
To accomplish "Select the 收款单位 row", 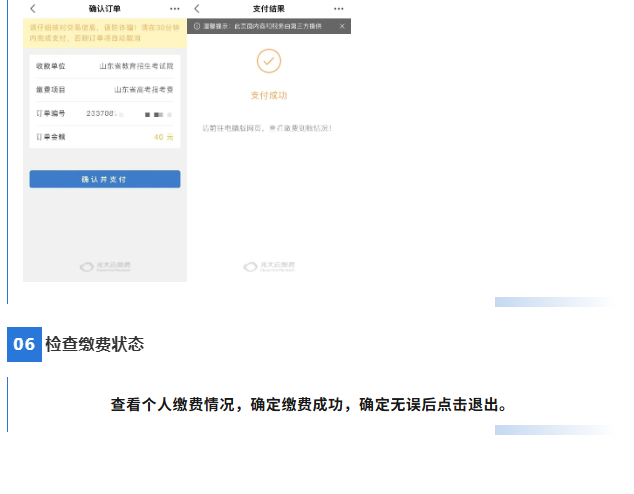I will point(104,66).
